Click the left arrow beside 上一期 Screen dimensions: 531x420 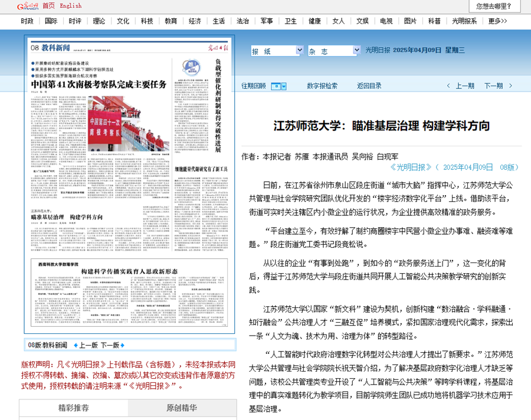[x=450, y=86]
